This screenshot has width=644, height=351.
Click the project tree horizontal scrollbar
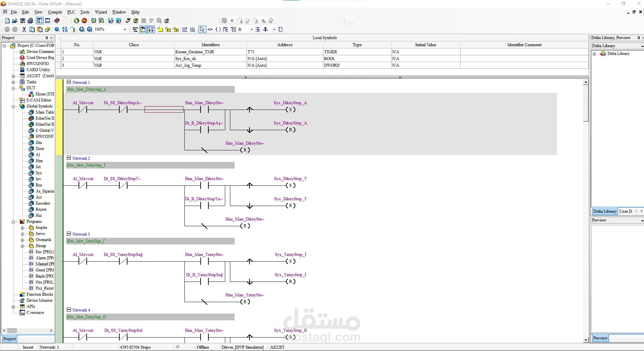coord(27,331)
